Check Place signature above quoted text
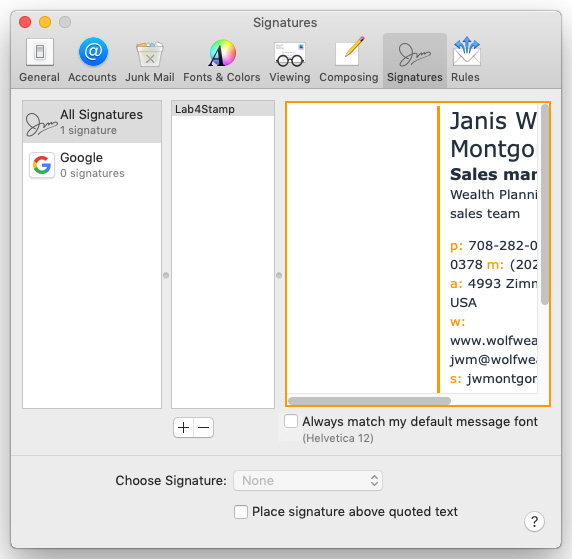 241,512
